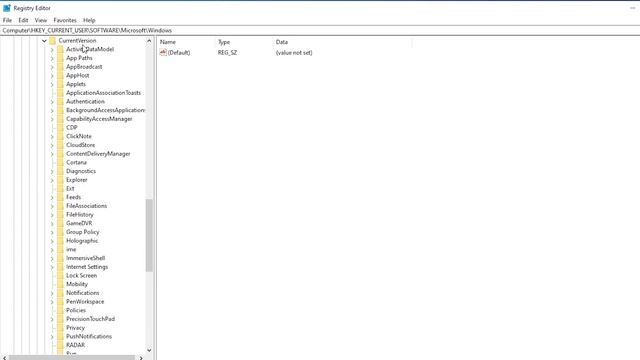Click the Ext folder icon
This screenshot has height=360, width=640.
[60, 189]
